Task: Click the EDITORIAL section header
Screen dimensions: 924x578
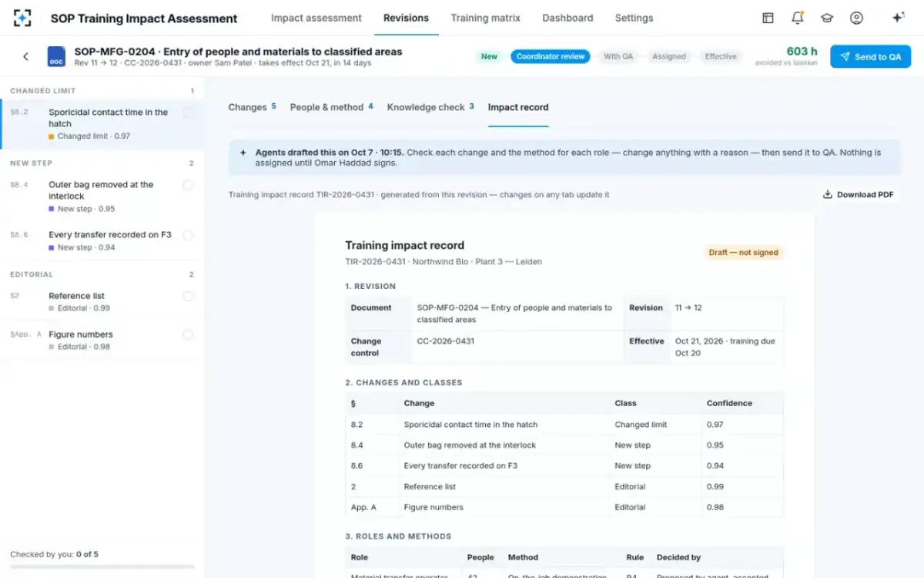Action: 32,274
